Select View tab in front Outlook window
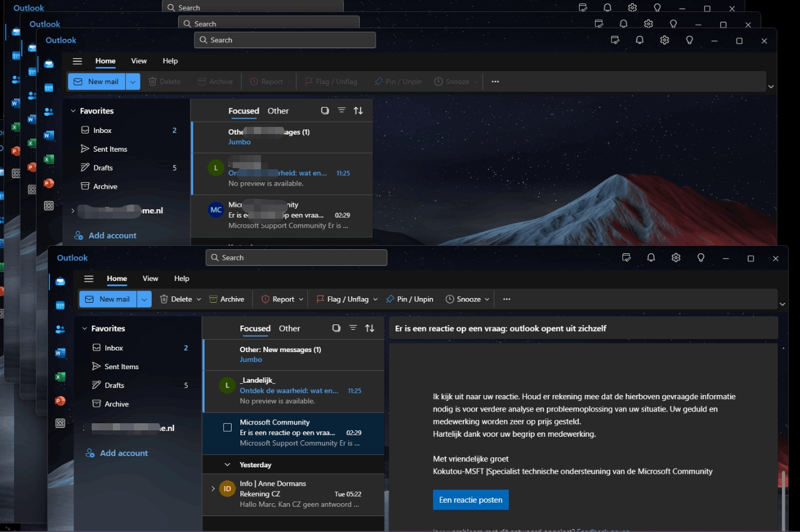 tap(150, 279)
